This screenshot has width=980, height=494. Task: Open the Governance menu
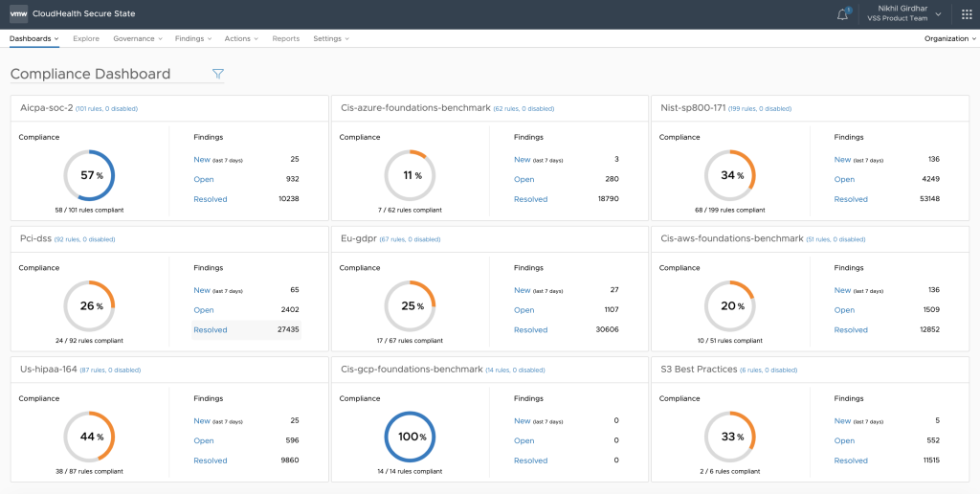tap(137, 39)
